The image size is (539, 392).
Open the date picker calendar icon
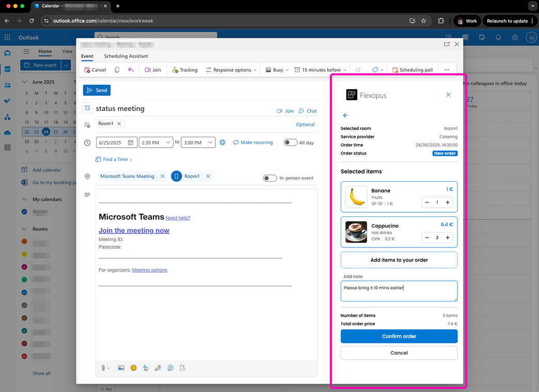click(130, 143)
